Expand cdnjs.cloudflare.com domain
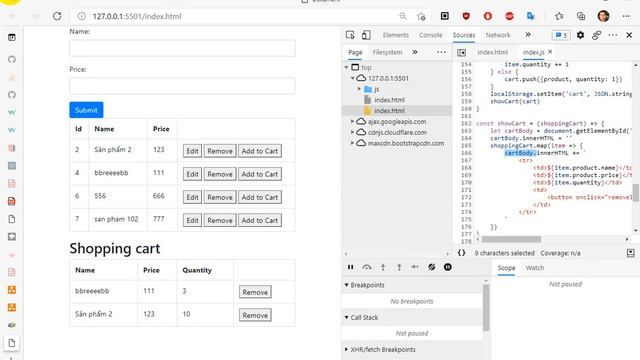This screenshot has height=360, width=640. (x=353, y=132)
